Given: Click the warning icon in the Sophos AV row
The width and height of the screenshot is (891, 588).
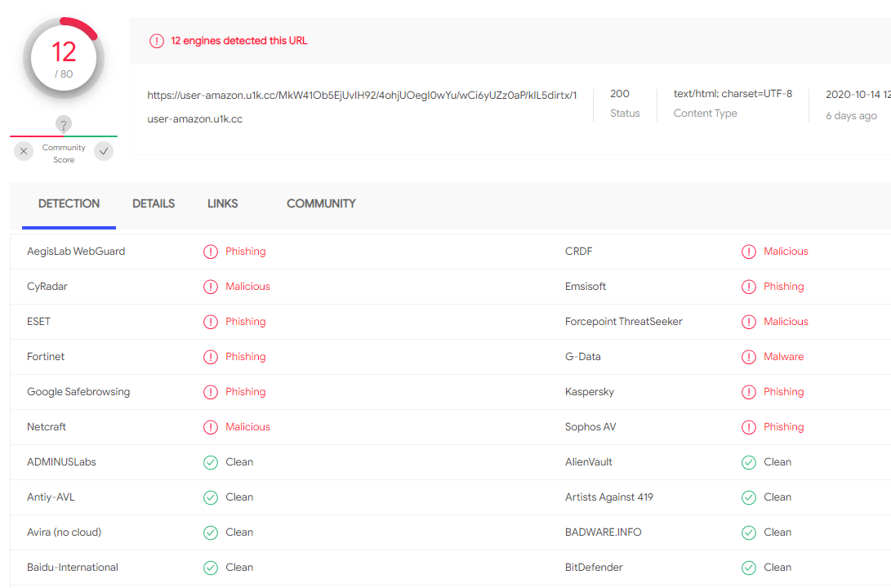Looking at the screenshot, I should click(x=749, y=427).
